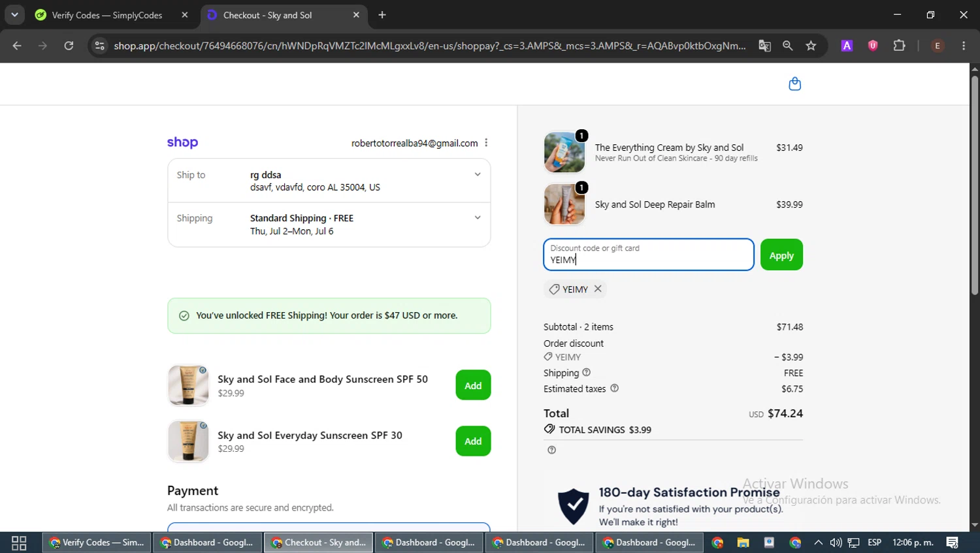Open Windows Task View on taskbar
This screenshot has width=980, height=553.
[19, 543]
